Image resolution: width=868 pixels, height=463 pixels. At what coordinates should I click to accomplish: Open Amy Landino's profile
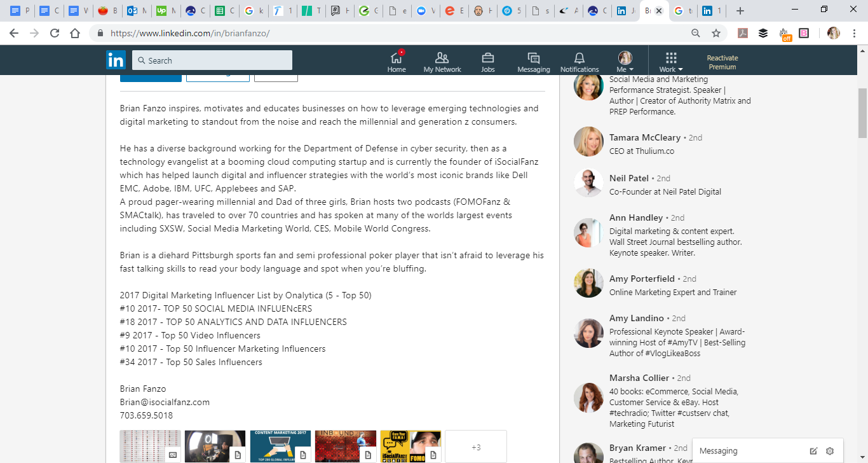pyautogui.click(x=637, y=318)
